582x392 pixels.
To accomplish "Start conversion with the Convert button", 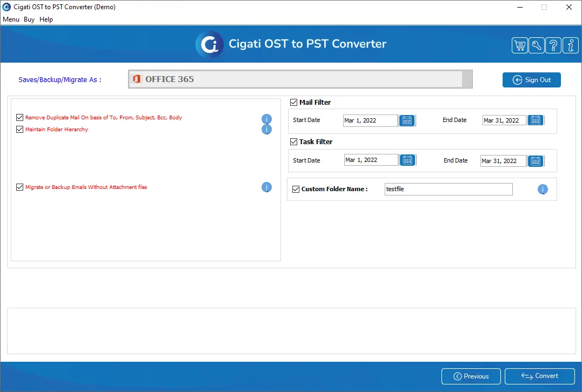I will tap(540, 376).
